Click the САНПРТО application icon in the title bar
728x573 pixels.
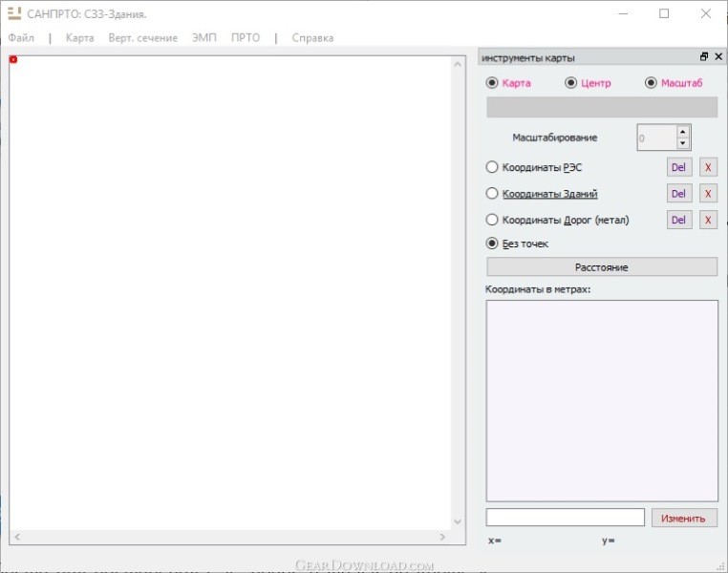point(14,13)
